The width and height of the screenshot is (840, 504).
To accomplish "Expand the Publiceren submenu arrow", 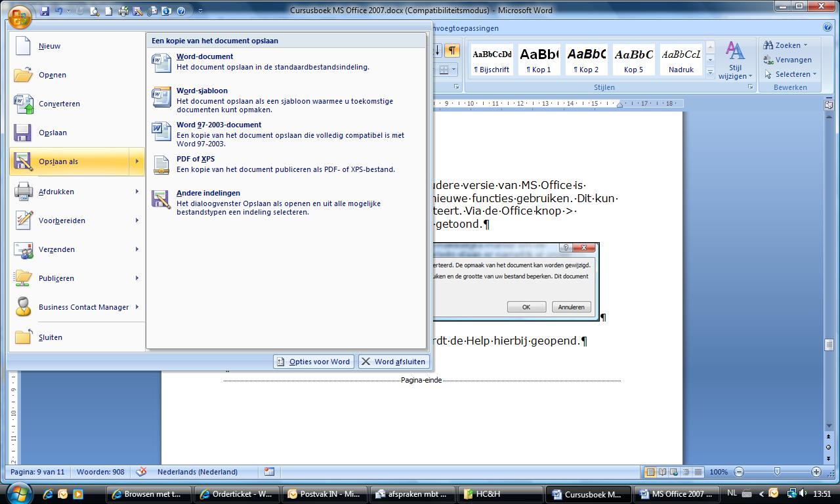I will click(x=137, y=278).
